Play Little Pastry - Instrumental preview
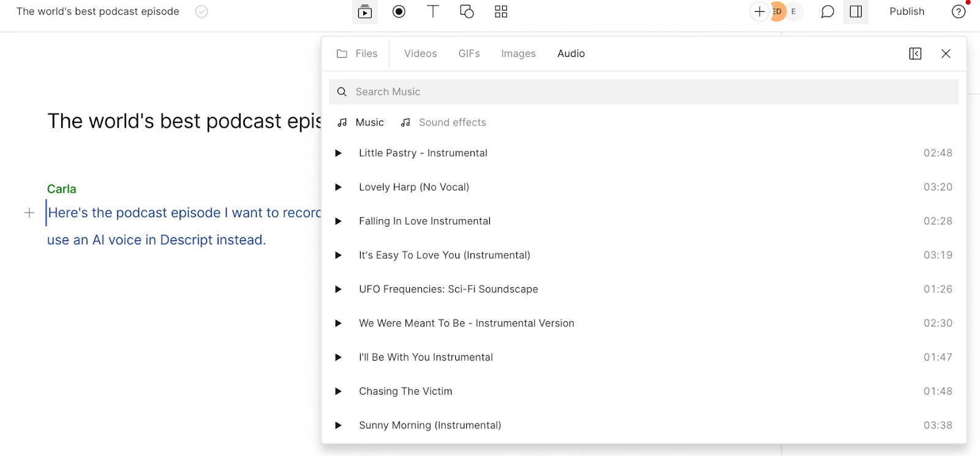980x456 pixels. point(338,153)
